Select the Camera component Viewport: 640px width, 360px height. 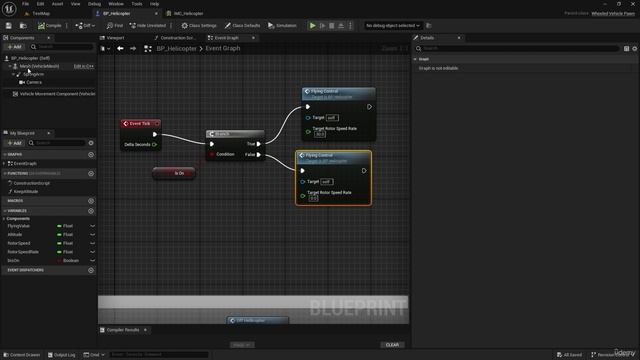33,82
